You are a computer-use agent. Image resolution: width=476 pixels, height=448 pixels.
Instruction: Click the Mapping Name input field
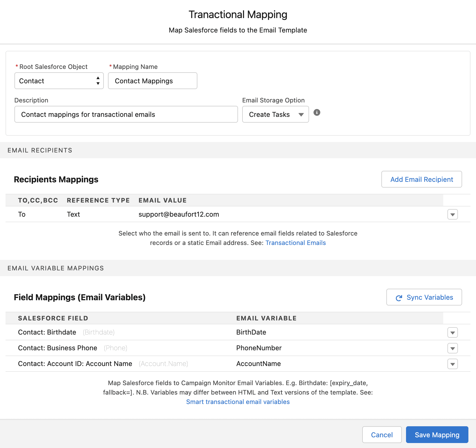point(153,81)
